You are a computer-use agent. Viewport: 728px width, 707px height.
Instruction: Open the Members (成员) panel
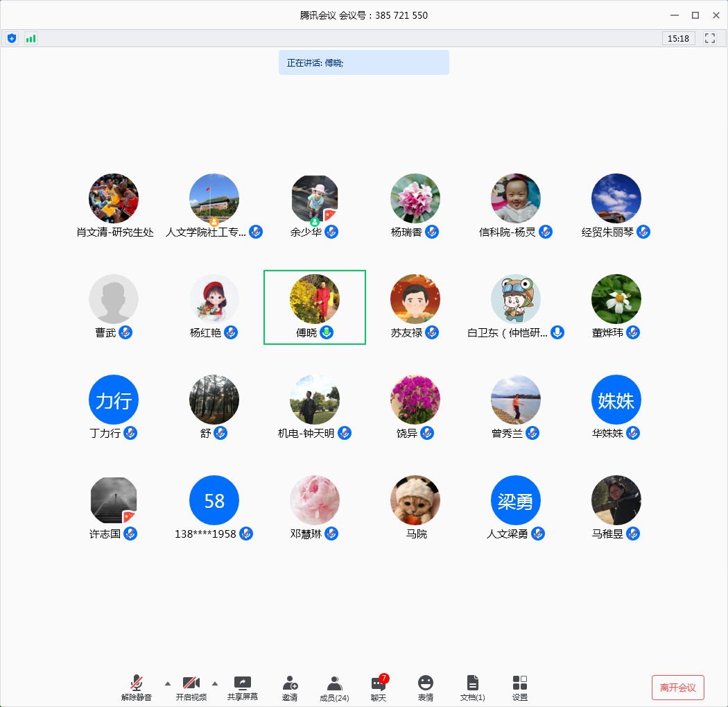coord(334,688)
